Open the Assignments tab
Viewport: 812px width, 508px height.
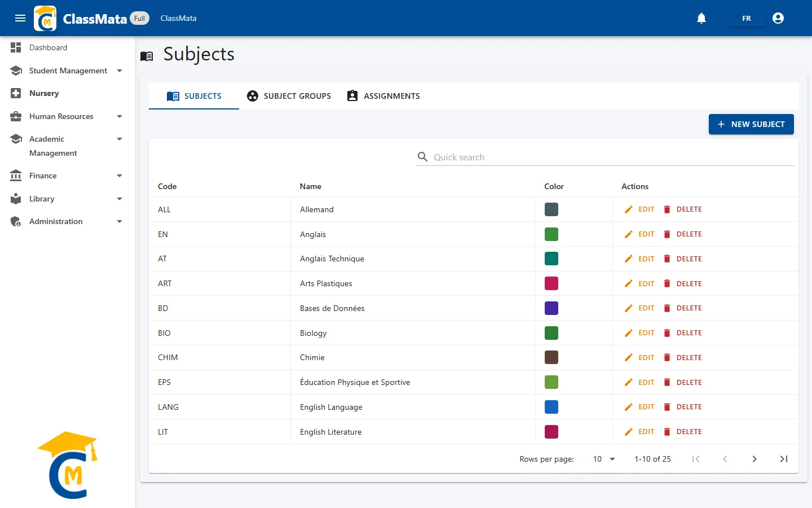tap(384, 96)
